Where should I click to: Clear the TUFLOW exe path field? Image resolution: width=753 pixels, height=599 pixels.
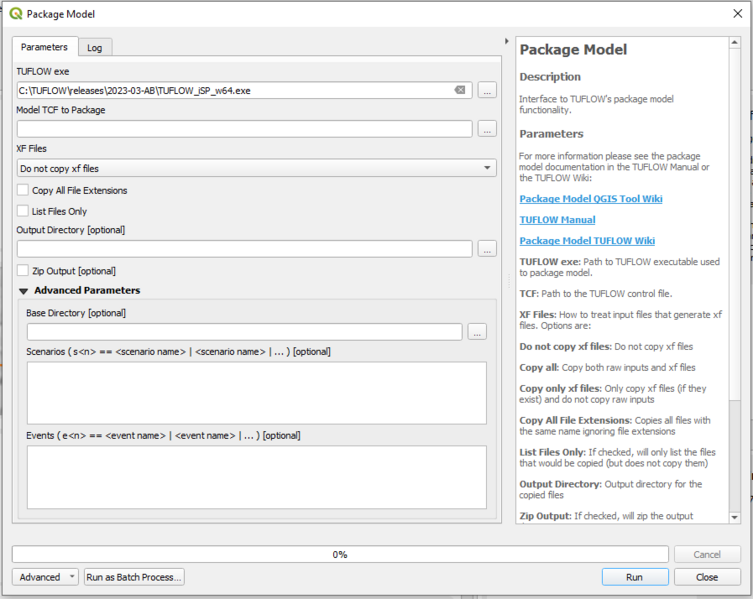click(x=460, y=90)
